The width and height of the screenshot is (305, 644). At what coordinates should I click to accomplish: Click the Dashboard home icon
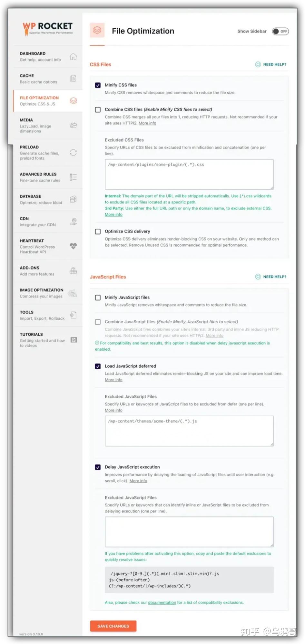(73, 57)
